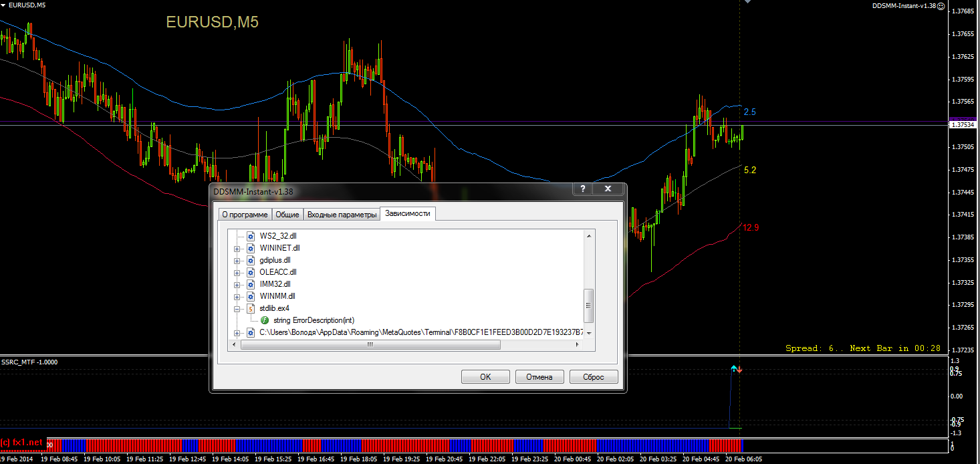Click the stdlib.ex4 script icon
The height and width of the screenshot is (464, 980).
point(251,308)
